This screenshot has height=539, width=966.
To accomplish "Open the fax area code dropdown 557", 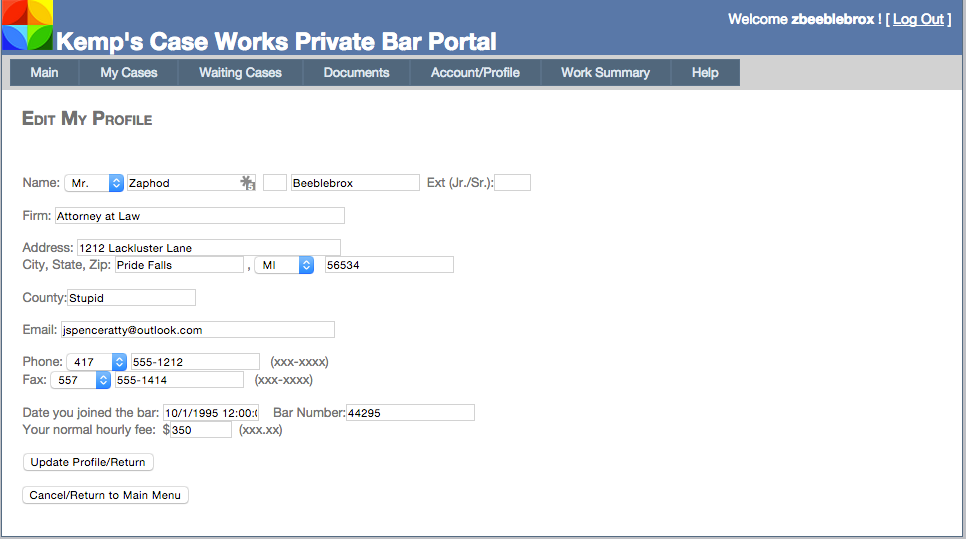I will pyautogui.click(x=81, y=380).
